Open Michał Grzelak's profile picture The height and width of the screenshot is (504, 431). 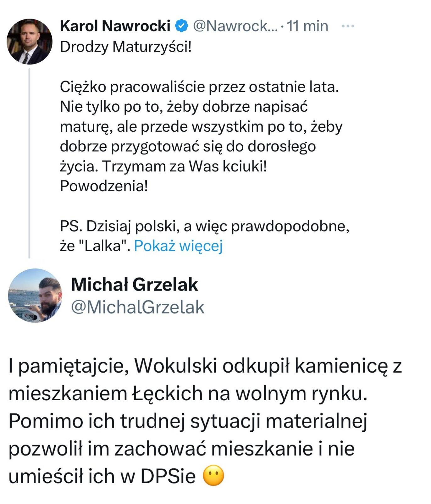[35, 295]
